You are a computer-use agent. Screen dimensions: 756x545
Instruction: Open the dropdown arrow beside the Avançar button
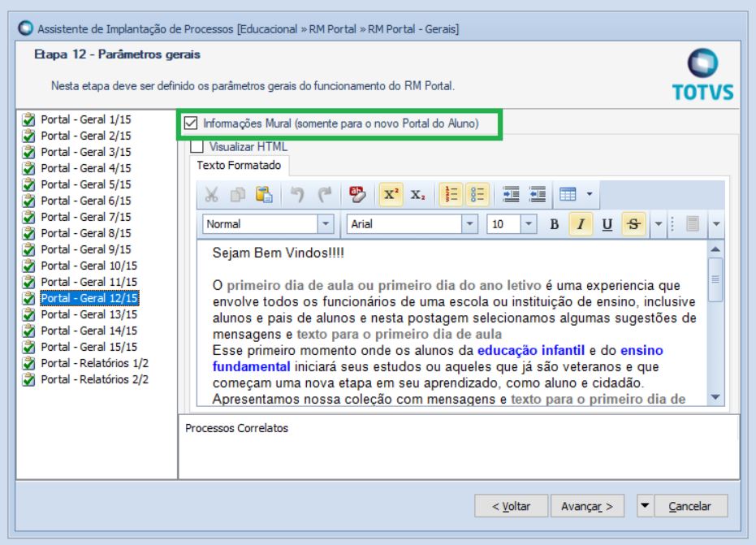pyautogui.click(x=645, y=506)
